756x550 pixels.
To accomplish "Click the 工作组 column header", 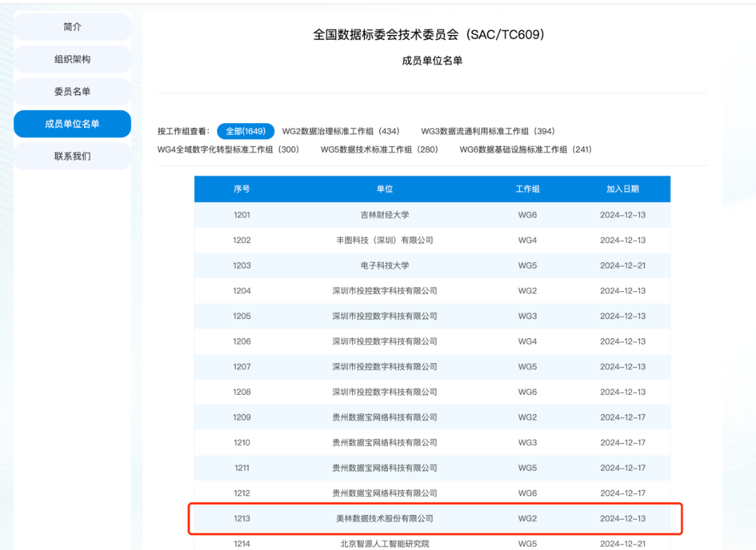I will [527, 189].
